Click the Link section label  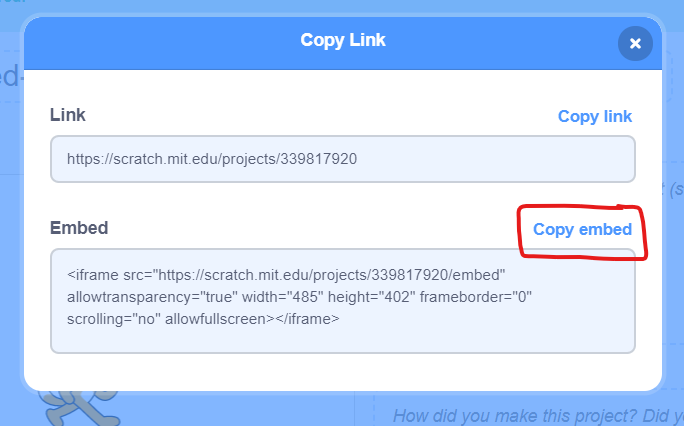68,115
